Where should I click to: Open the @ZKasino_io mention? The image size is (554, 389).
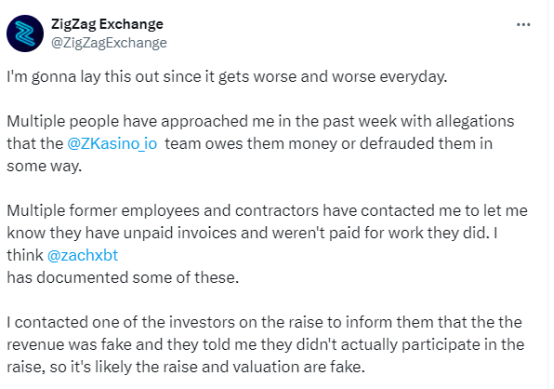112,144
